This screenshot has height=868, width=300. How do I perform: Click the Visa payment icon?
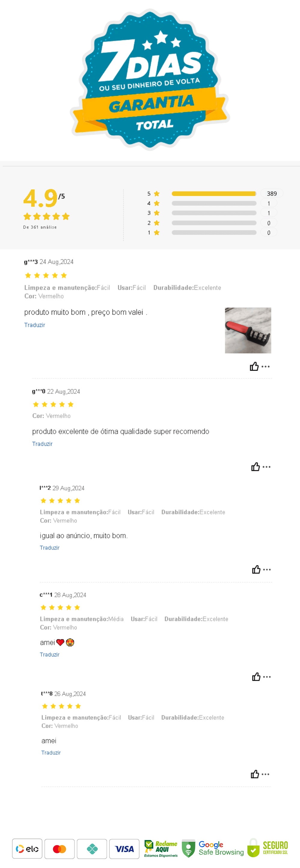124,849
